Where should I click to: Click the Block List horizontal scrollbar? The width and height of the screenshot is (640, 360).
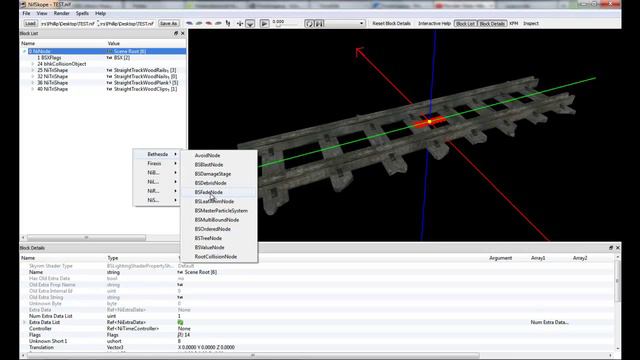[x=86, y=238]
